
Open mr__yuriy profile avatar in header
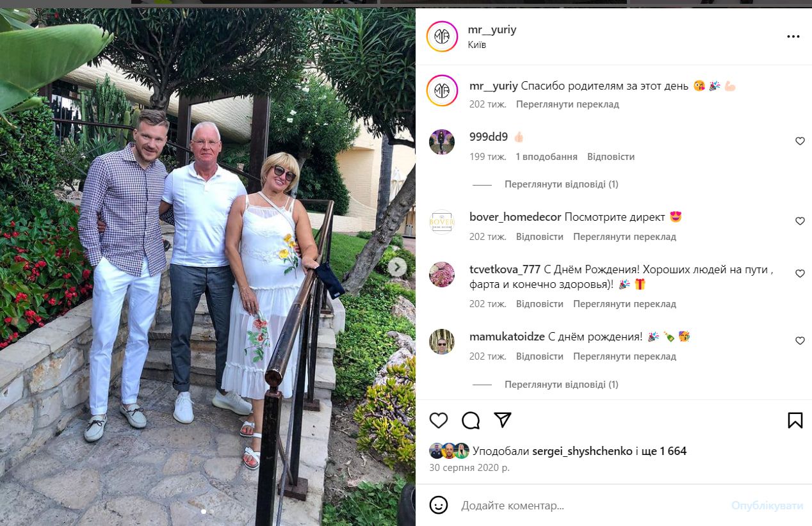point(442,36)
